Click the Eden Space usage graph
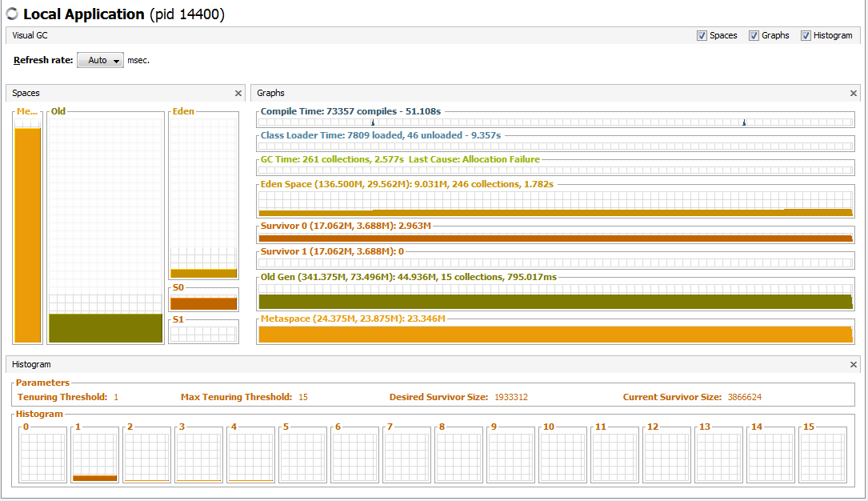This screenshot has width=868, height=501. 555,204
